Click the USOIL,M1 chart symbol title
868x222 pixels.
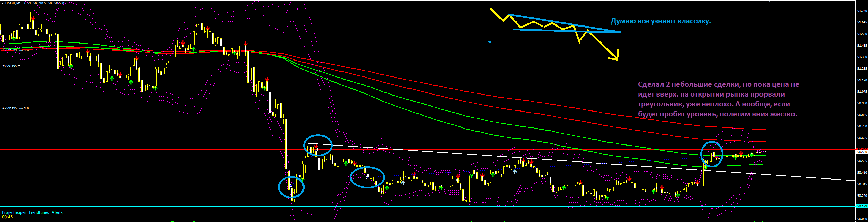(x=13, y=3)
